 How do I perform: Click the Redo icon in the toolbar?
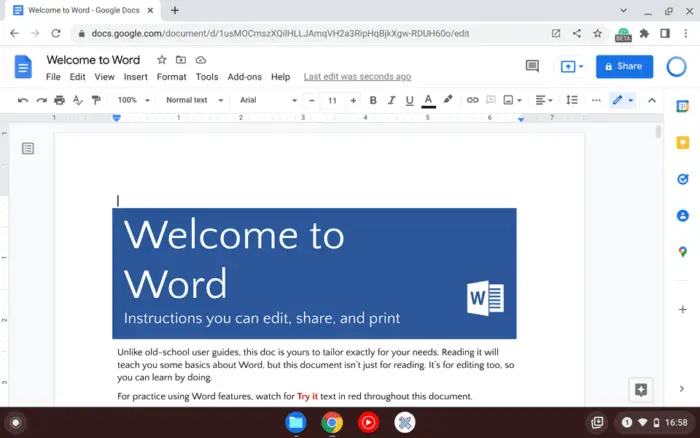point(42,100)
